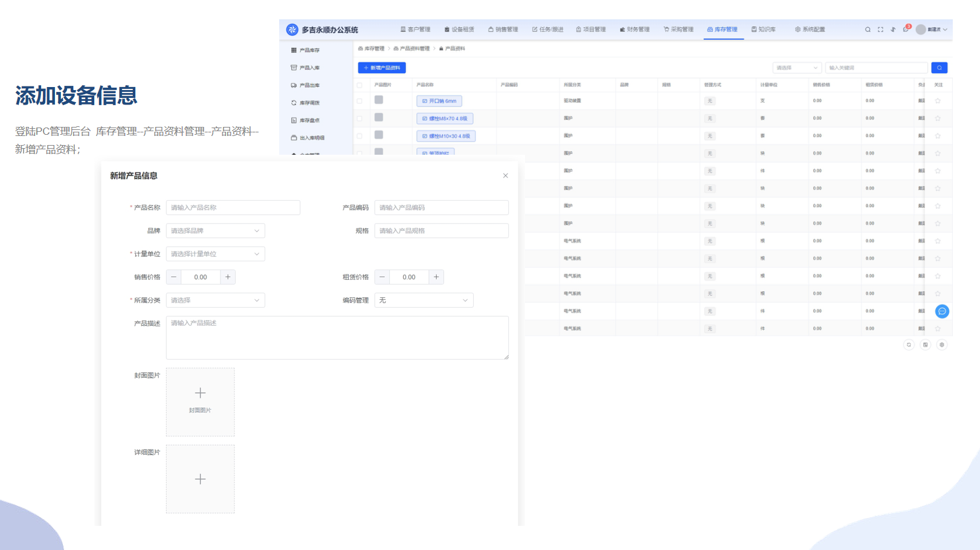Close the 新增产品信息 dialog
Image resolution: width=980 pixels, height=550 pixels.
(505, 176)
